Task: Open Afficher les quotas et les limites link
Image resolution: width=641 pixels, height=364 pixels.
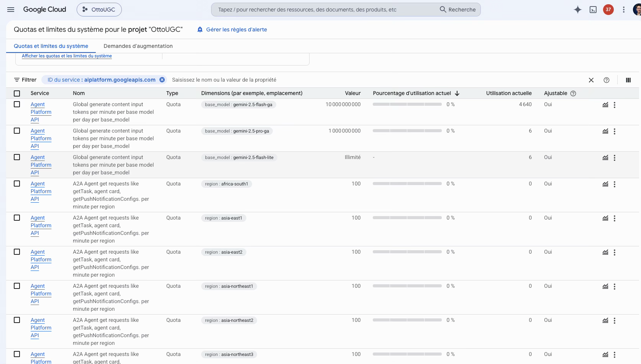Action: (x=67, y=56)
